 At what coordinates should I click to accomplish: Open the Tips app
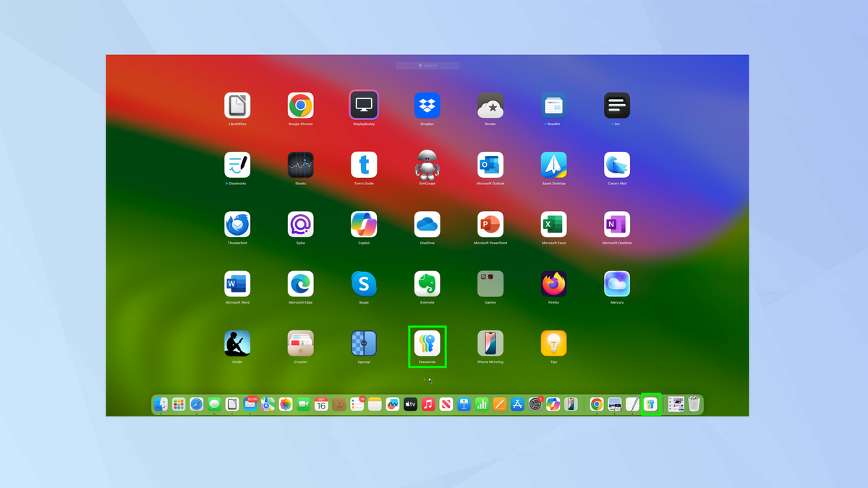click(553, 342)
